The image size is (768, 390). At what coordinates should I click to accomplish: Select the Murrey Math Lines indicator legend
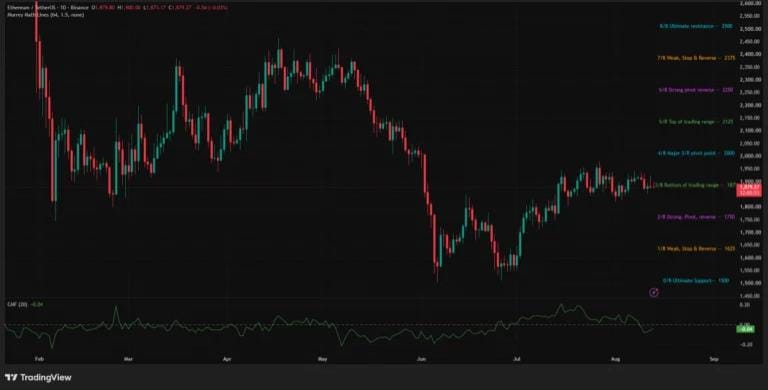46,15
